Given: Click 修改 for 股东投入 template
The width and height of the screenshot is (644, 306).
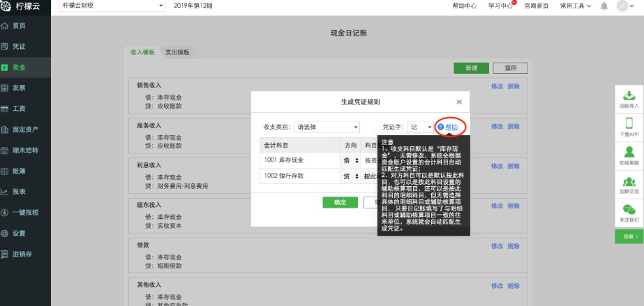Looking at the screenshot, I should click(497, 206).
